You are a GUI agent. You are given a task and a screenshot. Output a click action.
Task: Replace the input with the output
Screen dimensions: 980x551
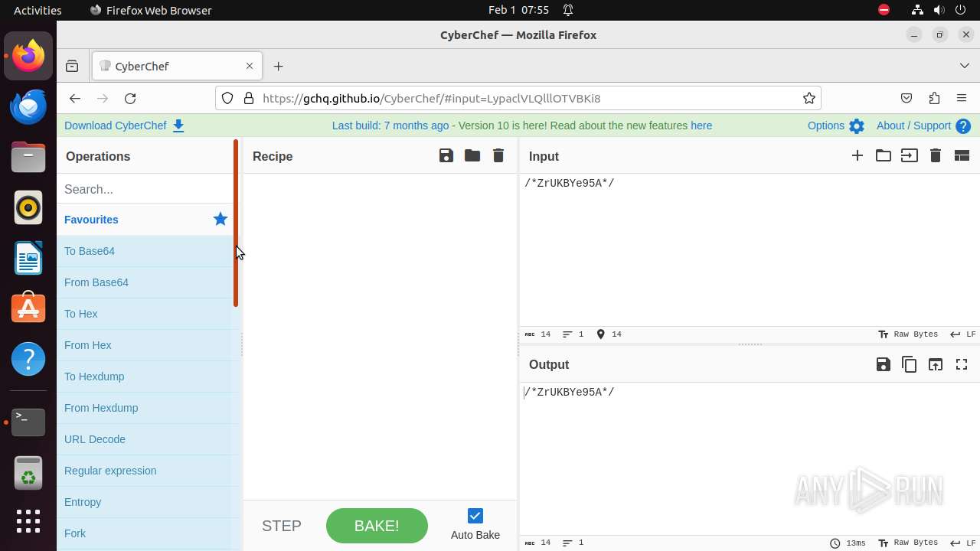(936, 364)
